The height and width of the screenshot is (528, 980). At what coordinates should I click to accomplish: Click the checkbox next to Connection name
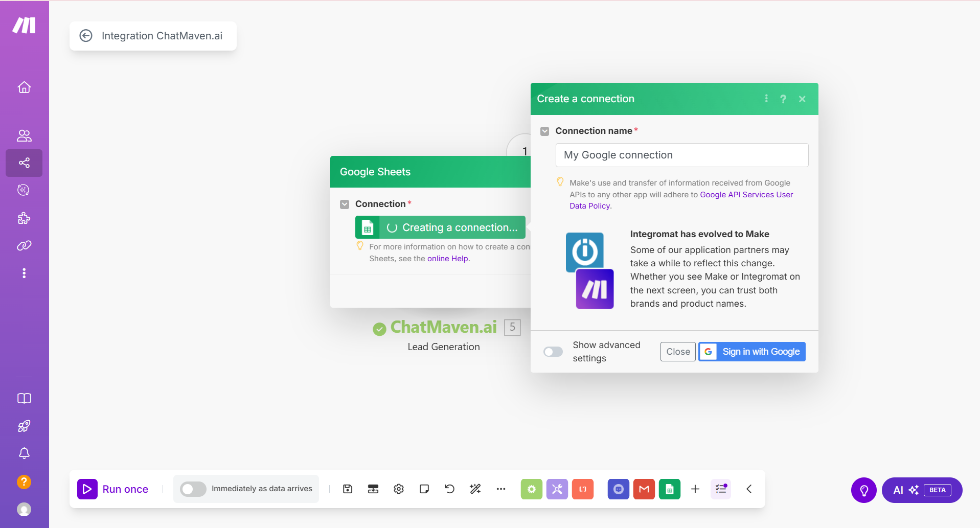click(545, 131)
